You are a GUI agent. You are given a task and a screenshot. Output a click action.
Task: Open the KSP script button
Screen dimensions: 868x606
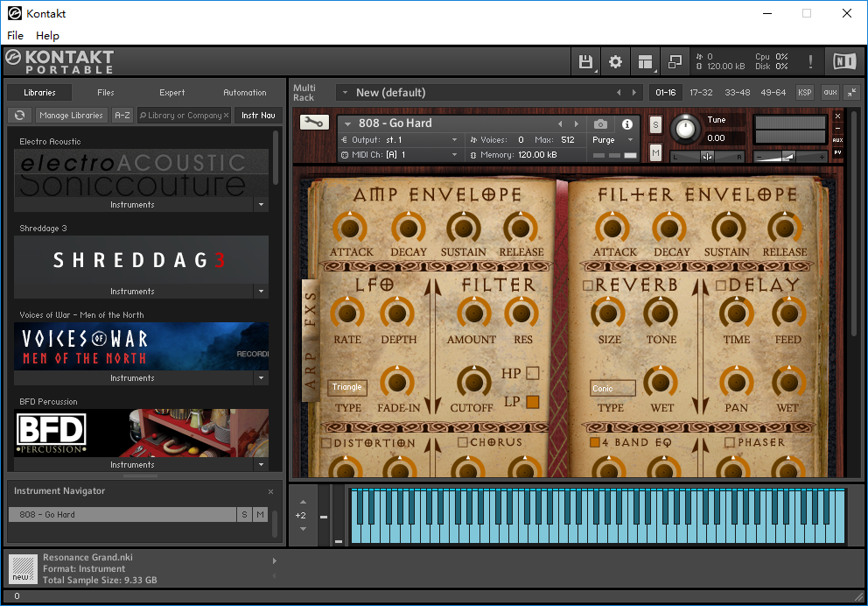click(805, 93)
